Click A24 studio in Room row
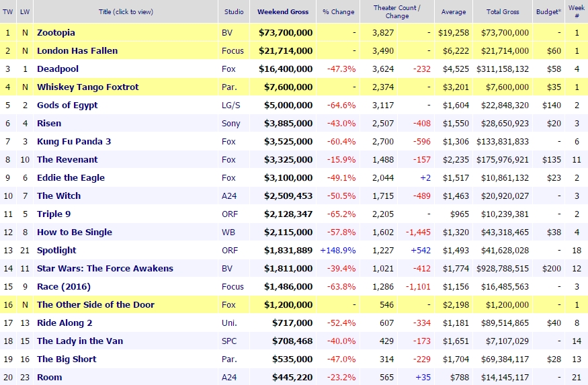 click(229, 377)
